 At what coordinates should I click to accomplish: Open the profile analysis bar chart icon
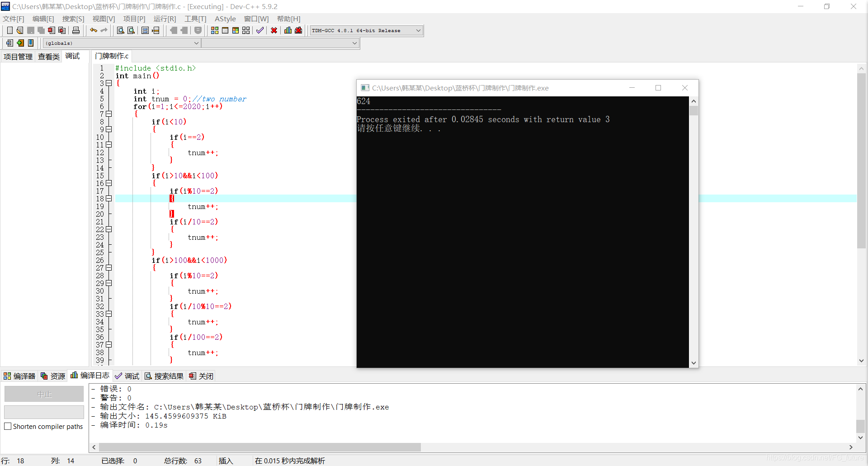click(288, 30)
